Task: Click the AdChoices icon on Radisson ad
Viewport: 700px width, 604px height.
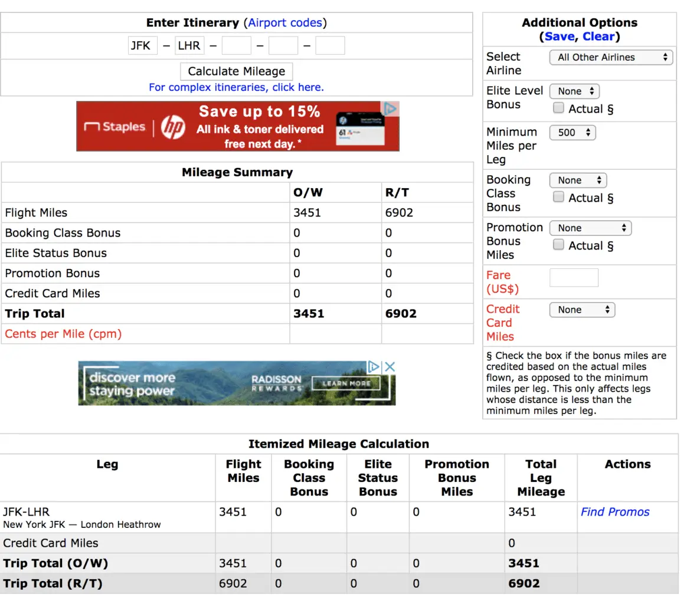Action: 373,367
